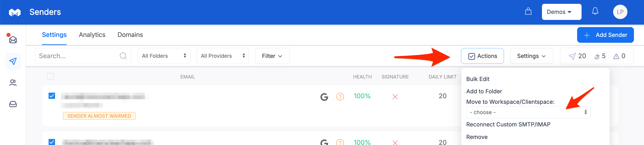Viewport: 644px width, 145px height.
Task: Toggle the select-all checkbox in table header
Action: (x=51, y=77)
